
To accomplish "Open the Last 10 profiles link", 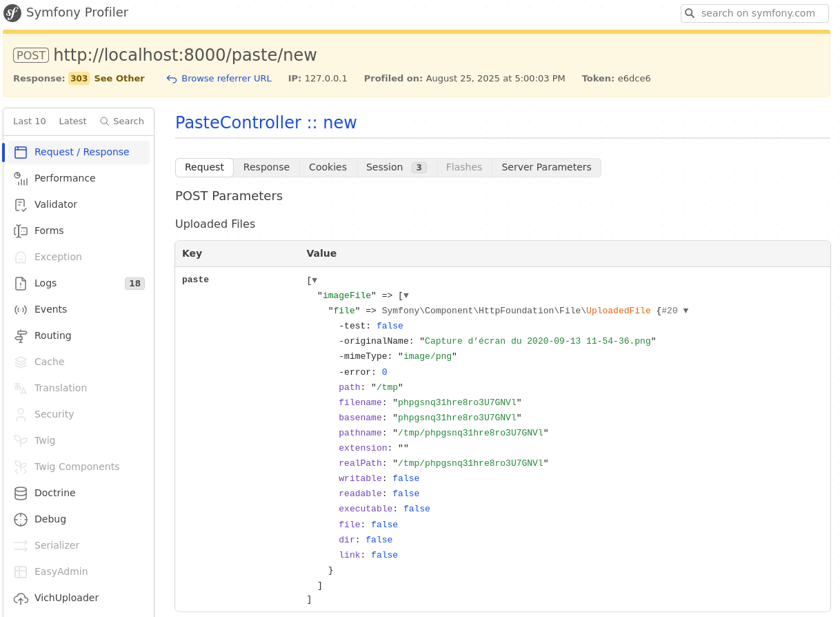I will [30, 121].
